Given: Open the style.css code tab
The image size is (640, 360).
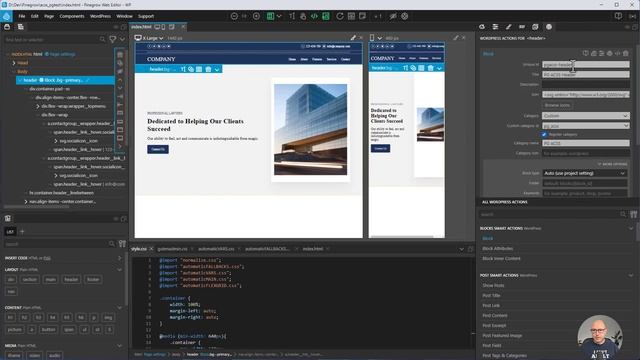Looking at the screenshot, I should [x=139, y=249].
